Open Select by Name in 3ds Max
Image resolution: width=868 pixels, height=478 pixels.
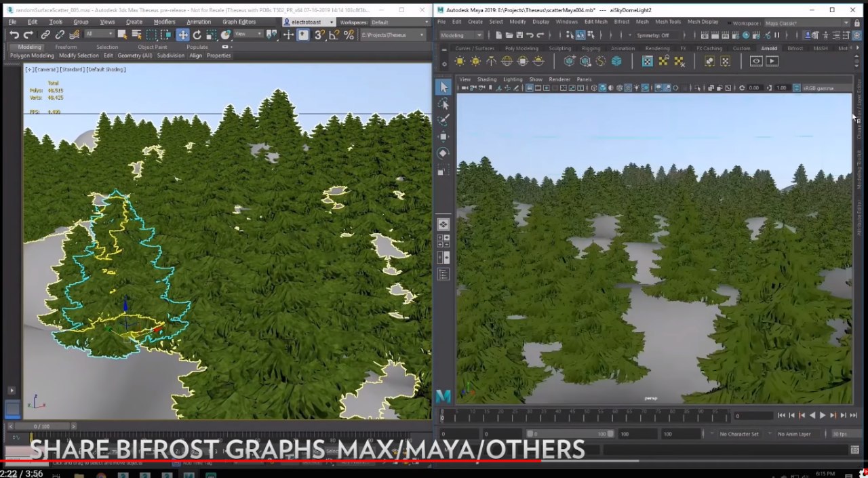137,35
